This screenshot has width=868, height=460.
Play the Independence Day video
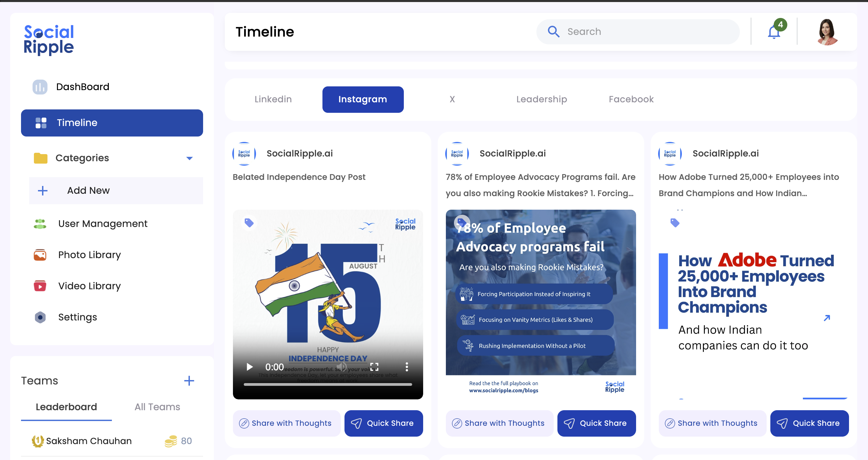(x=250, y=367)
